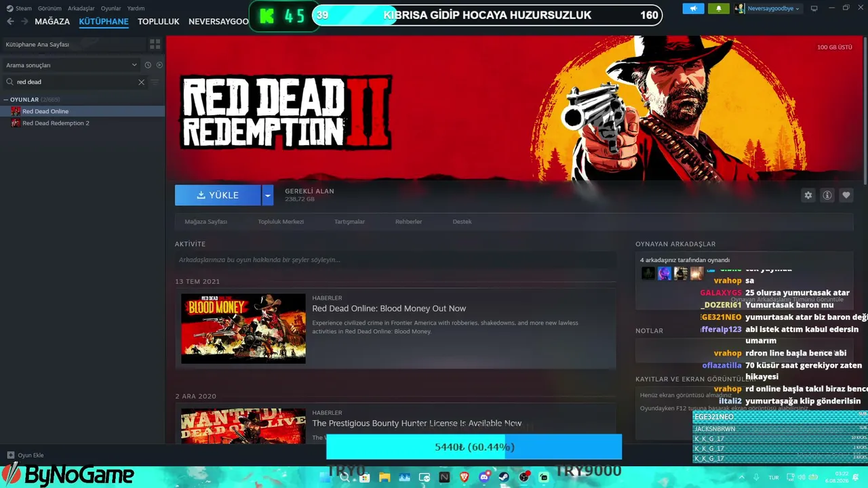
Task: Switch library to grid view icon
Action: point(155,44)
